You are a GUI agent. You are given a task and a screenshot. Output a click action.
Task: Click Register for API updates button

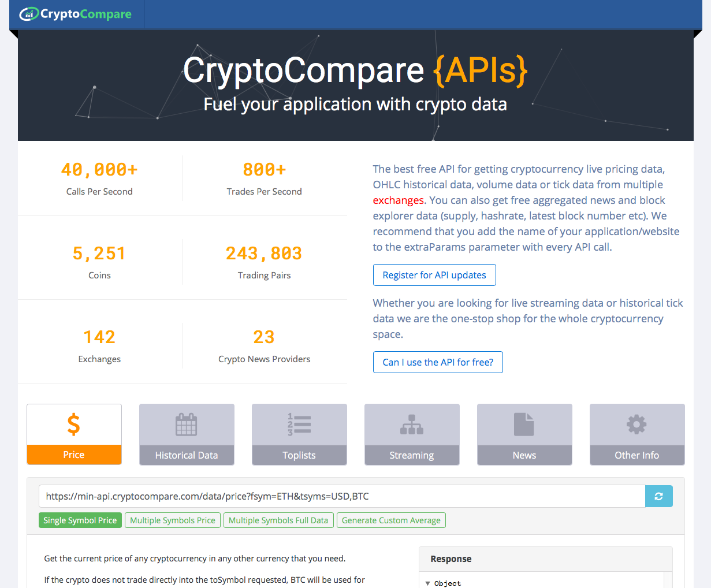(434, 275)
